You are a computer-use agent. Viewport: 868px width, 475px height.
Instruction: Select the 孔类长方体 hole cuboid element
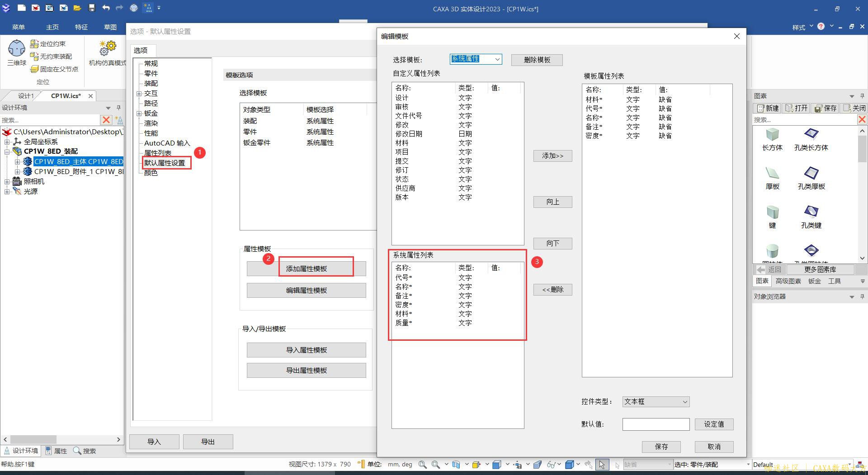pyautogui.click(x=811, y=135)
